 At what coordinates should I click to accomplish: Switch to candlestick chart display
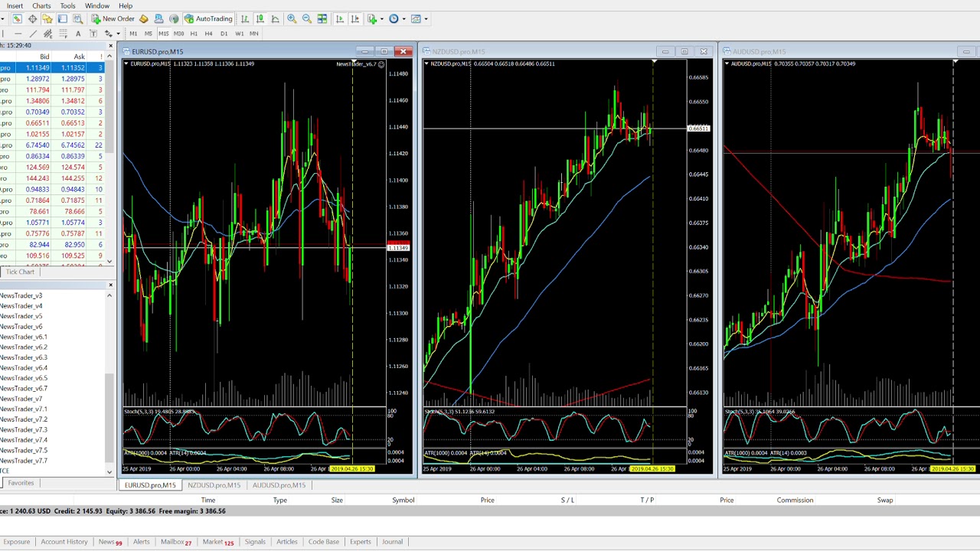(x=260, y=18)
